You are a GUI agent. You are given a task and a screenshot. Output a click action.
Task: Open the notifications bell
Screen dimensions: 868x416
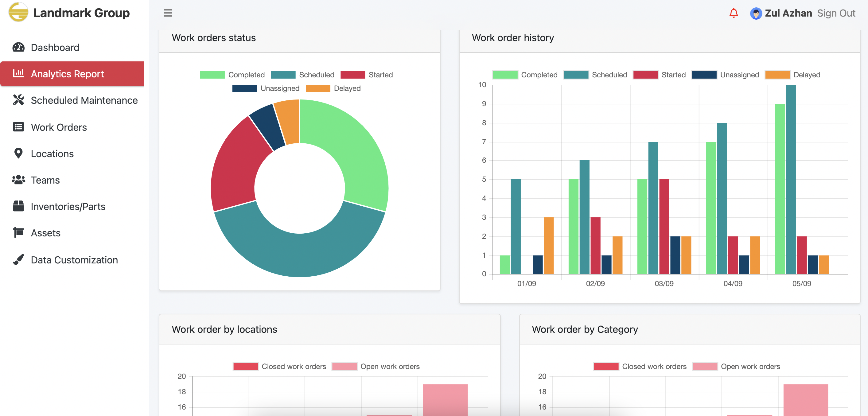pos(733,13)
